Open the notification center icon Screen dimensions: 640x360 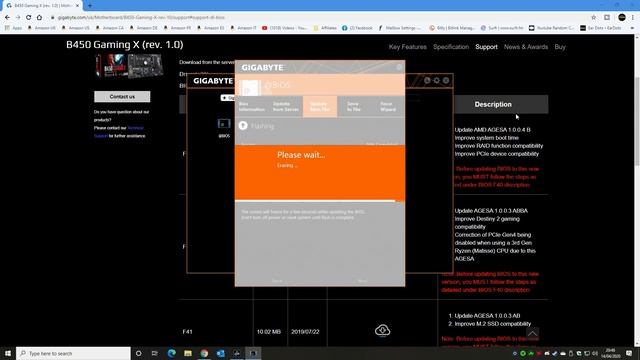pyautogui.click(x=629, y=353)
